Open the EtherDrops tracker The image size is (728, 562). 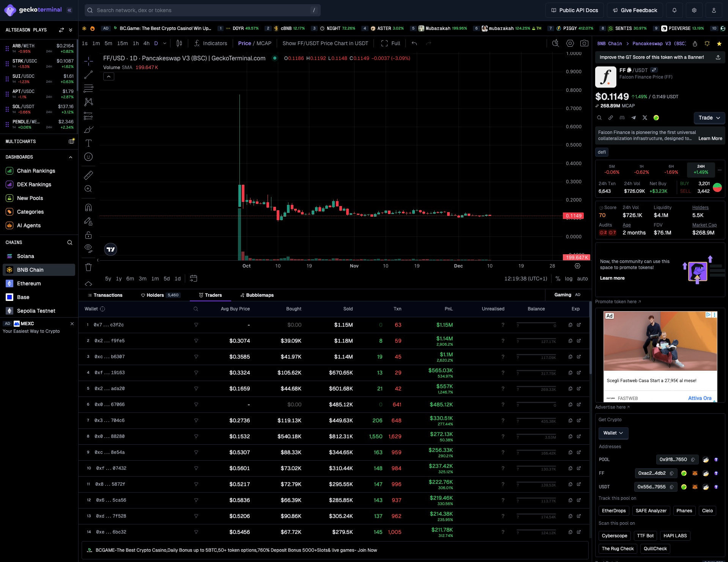[x=614, y=511]
